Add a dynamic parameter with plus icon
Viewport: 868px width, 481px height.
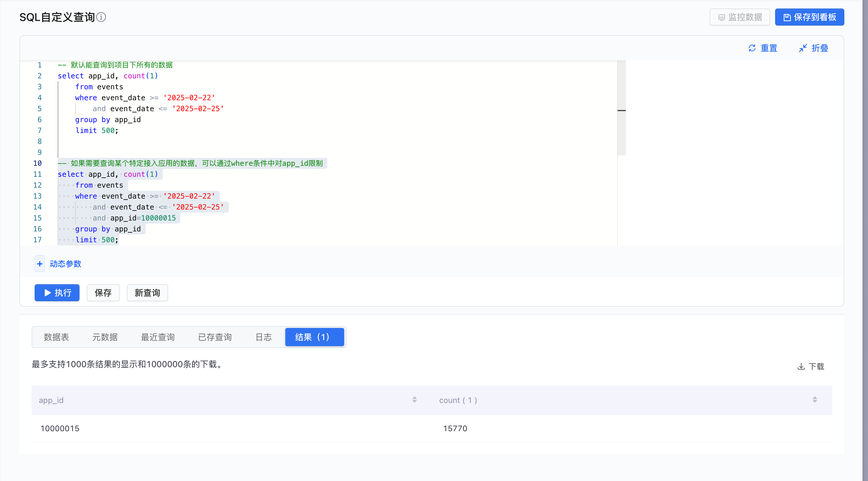(x=40, y=264)
